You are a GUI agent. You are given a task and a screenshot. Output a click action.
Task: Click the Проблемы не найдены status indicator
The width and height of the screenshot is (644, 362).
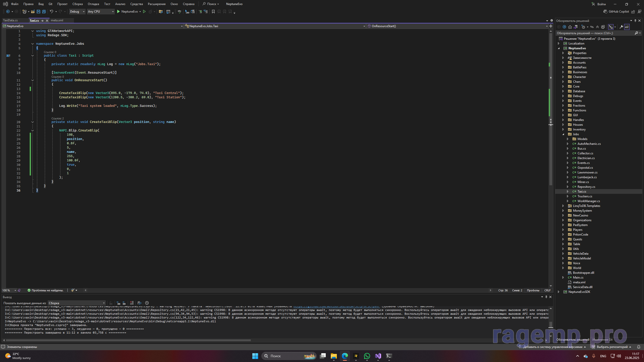coord(45,290)
